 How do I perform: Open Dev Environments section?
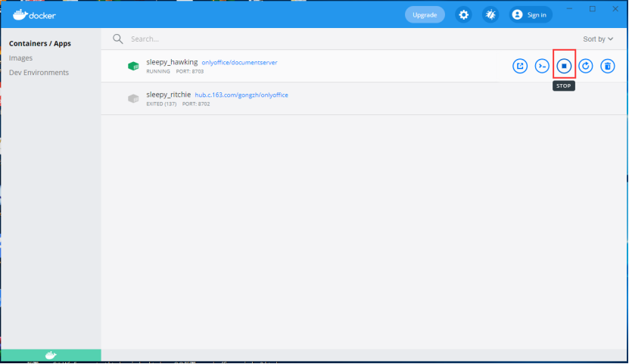pyautogui.click(x=39, y=73)
